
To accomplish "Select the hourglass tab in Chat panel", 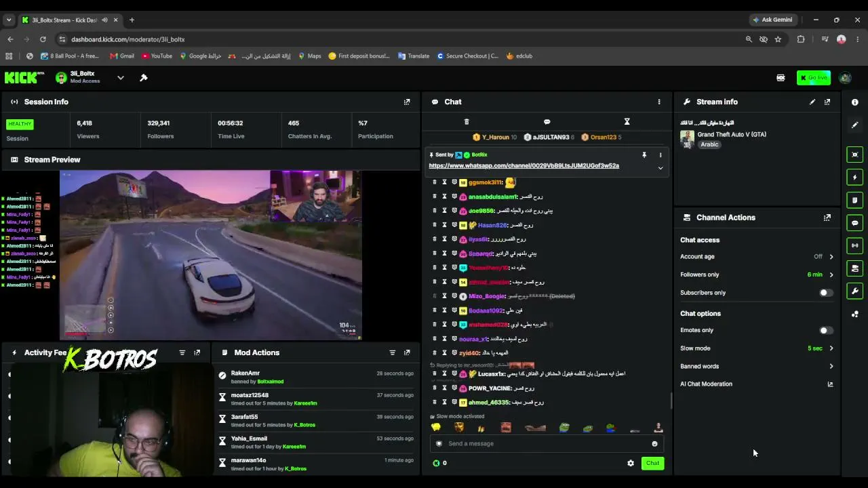I will [x=627, y=122].
